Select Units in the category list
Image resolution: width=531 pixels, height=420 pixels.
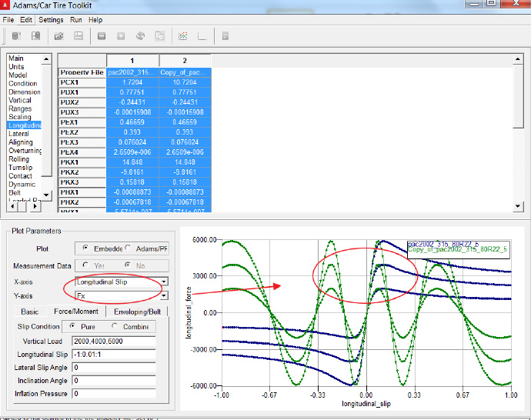(16, 67)
